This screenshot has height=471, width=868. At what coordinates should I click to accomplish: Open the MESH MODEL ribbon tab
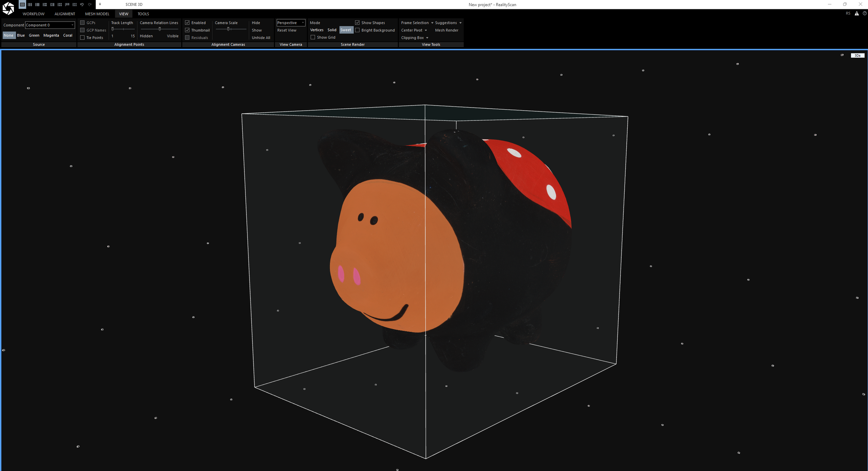click(x=97, y=14)
